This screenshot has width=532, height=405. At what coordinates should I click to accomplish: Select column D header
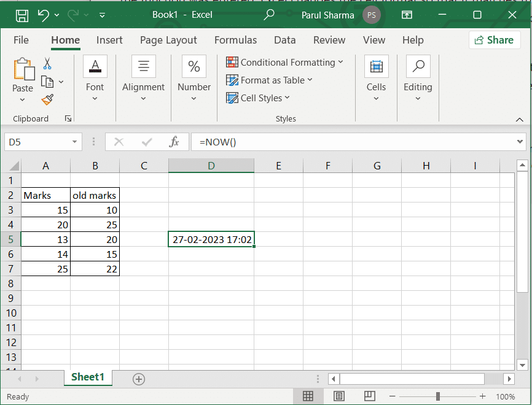tap(211, 166)
